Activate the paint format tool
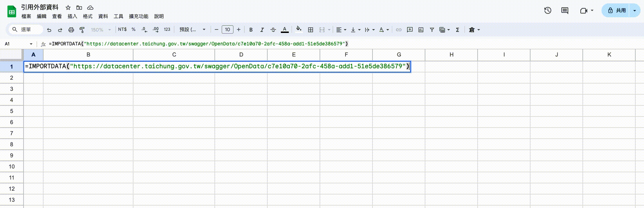 pos(82,30)
